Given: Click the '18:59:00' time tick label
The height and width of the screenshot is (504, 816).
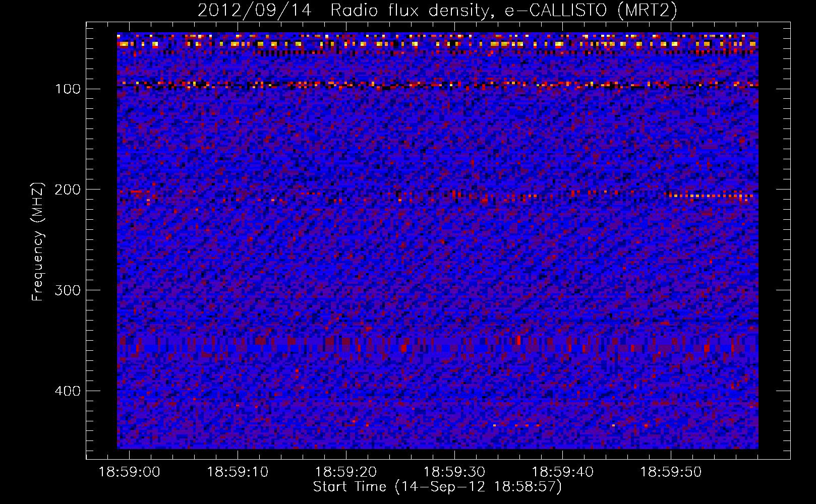Looking at the screenshot, I should click(129, 472).
